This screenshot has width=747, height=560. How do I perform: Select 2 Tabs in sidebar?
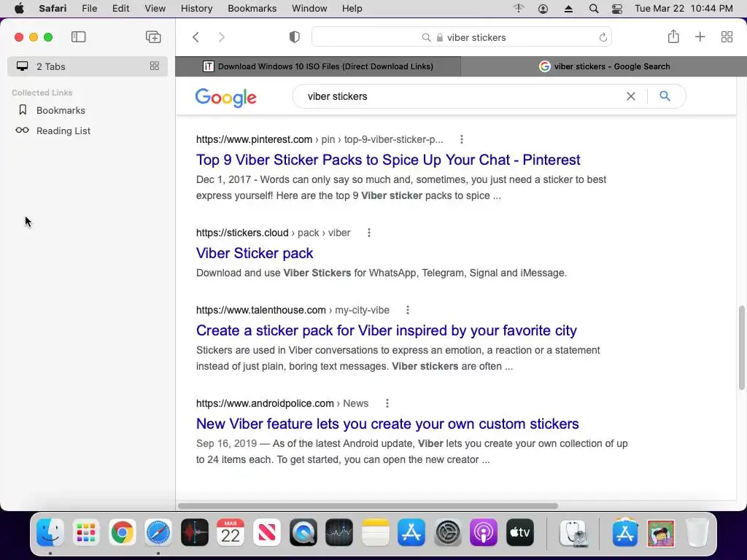pos(88,66)
